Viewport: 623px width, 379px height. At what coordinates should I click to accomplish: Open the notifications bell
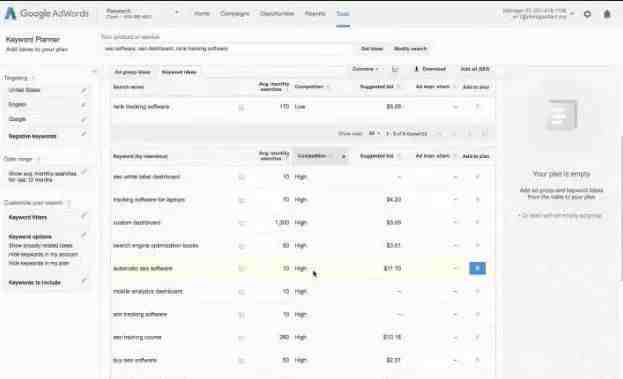tap(607, 14)
